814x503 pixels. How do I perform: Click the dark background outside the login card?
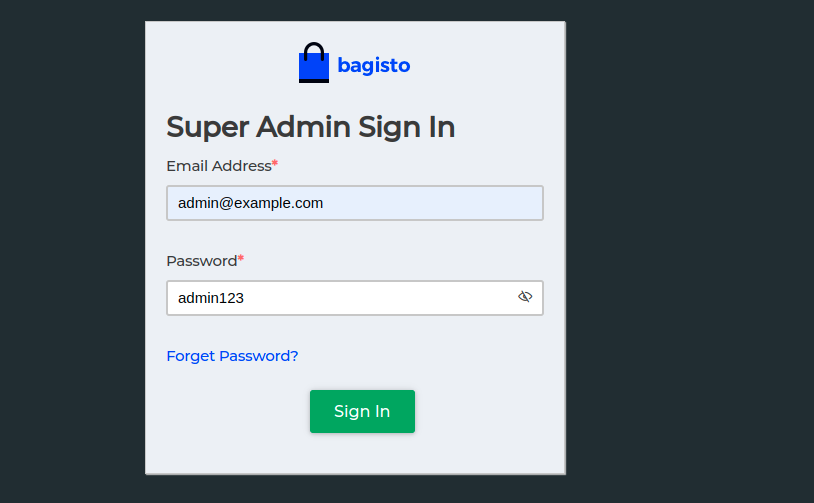[685, 249]
